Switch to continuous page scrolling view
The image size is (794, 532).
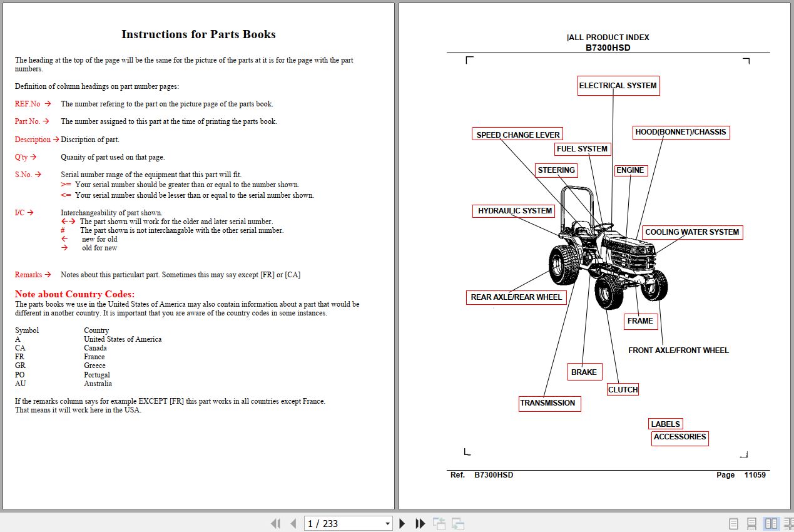[x=752, y=524]
